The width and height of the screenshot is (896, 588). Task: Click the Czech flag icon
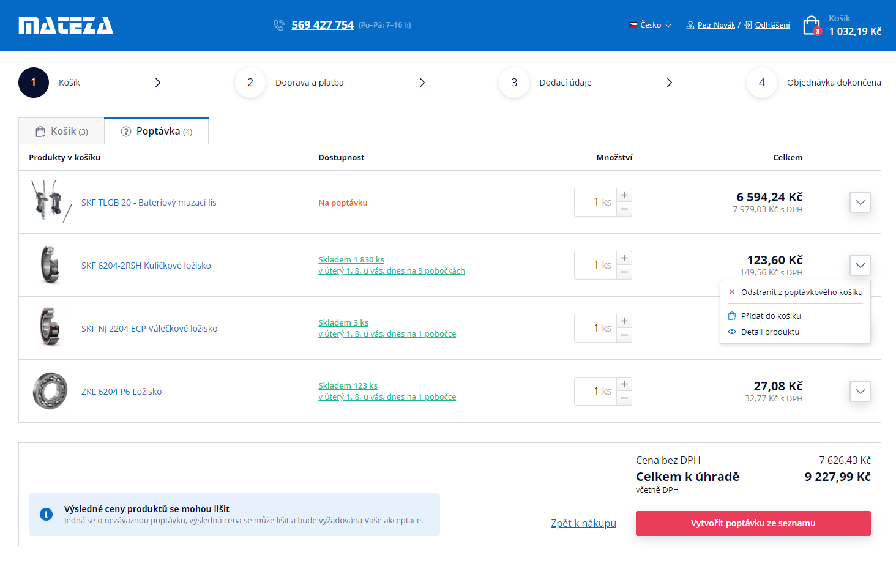[633, 25]
